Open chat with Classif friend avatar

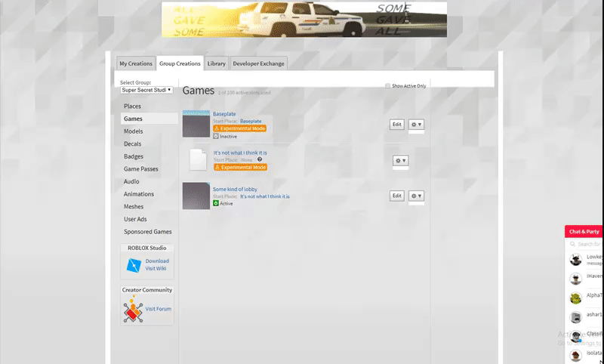[x=575, y=336]
